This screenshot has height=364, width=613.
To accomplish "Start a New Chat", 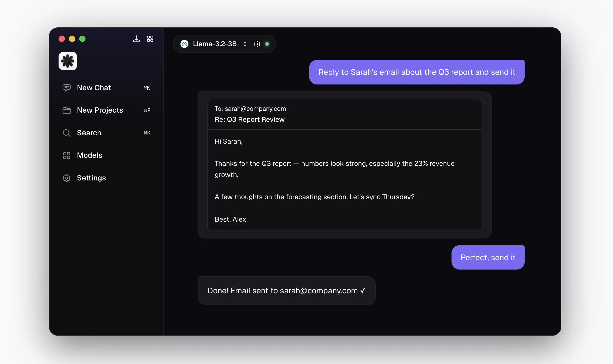I will (x=94, y=88).
